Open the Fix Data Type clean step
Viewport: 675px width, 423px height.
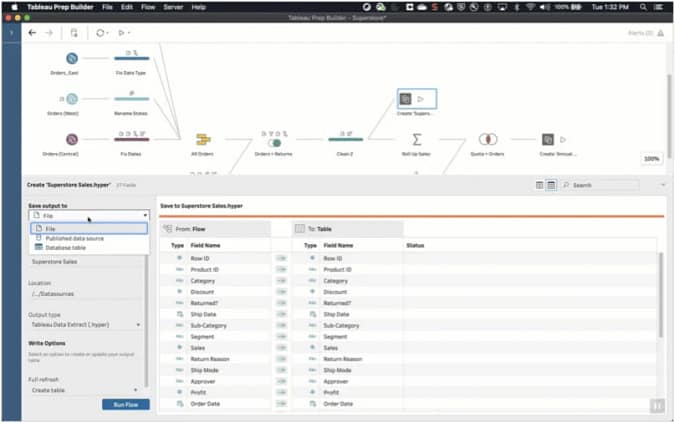[x=131, y=58]
